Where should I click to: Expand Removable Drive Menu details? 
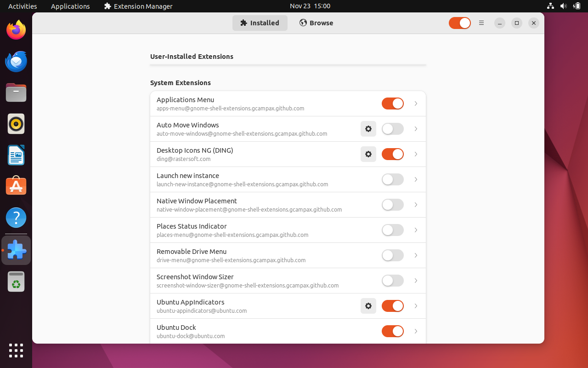(416, 255)
